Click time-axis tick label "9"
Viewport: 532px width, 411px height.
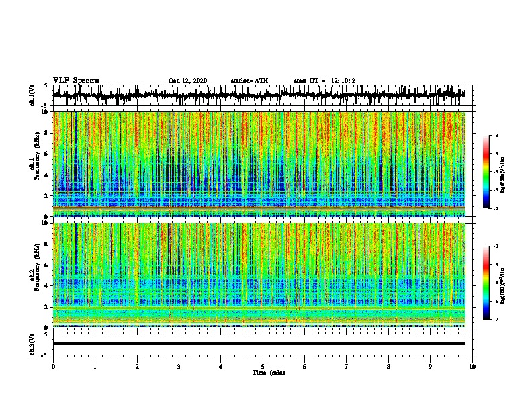(430, 366)
